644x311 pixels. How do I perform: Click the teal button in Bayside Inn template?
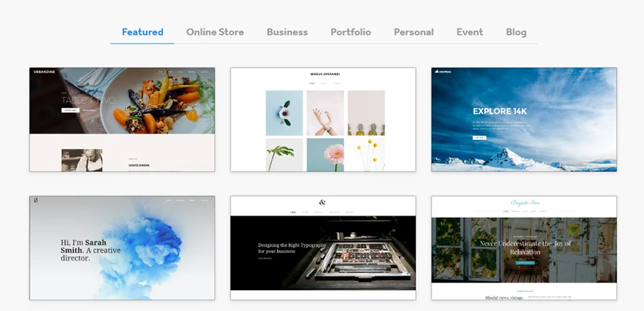tap(525, 262)
